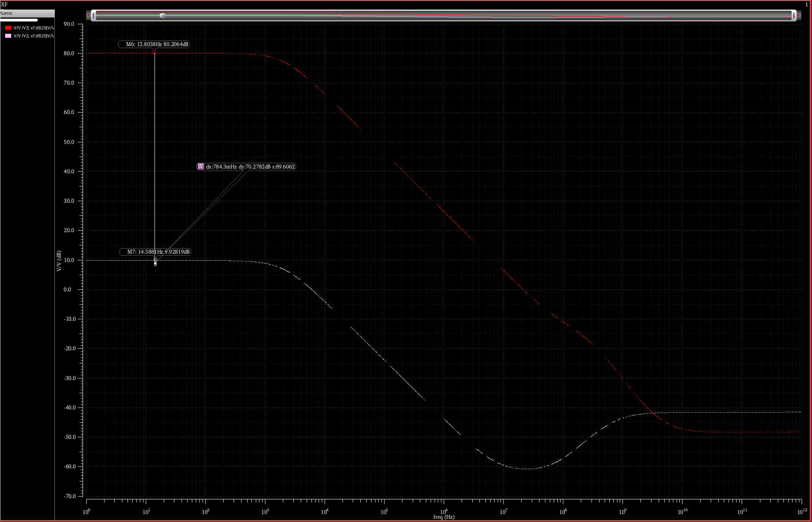Viewport: 812px width, 522px height.
Task: Click the V/V (dB) y-axis label
Action: tap(59, 261)
